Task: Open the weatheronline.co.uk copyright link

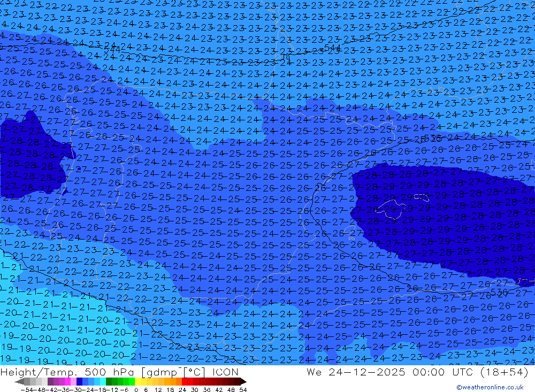Action: (490, 387)
